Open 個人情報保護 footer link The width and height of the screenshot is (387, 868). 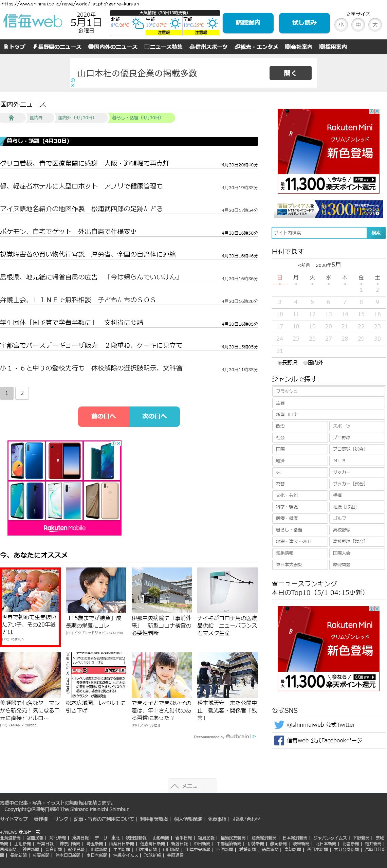click(x=188, y=819)
